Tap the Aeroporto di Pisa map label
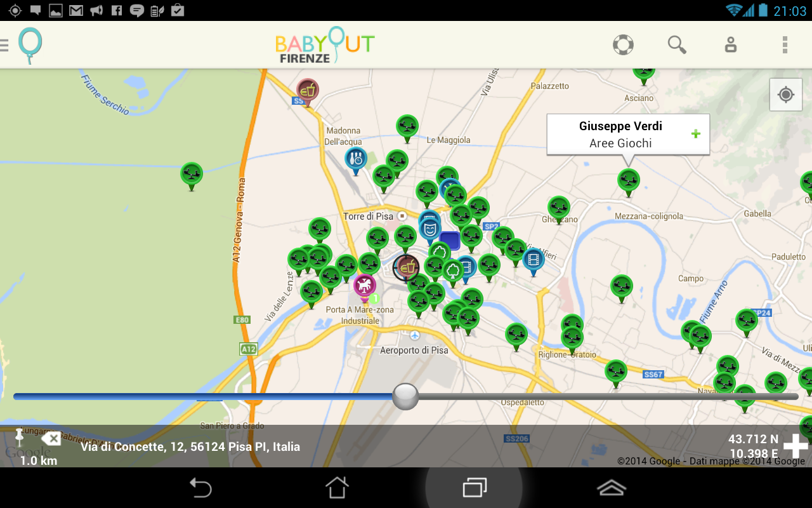Image resolution: width=812 pixels, height=508 pixels. coord(414,350)
